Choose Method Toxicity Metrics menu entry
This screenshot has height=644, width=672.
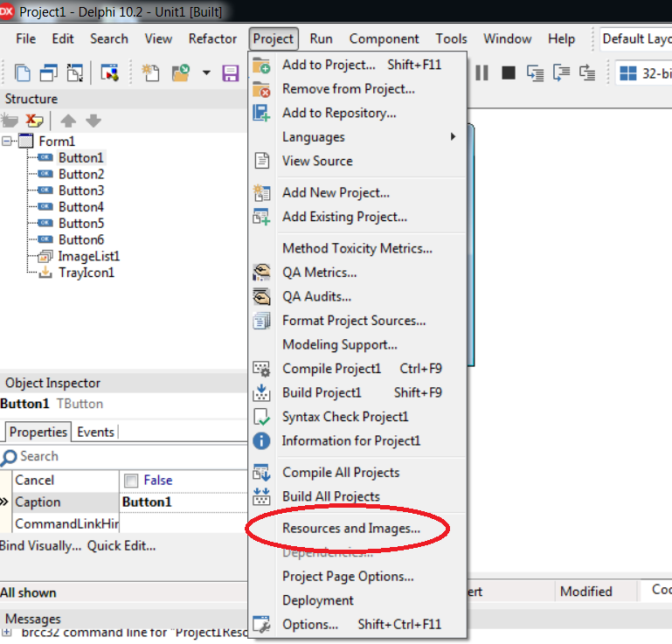coord(357,248)
